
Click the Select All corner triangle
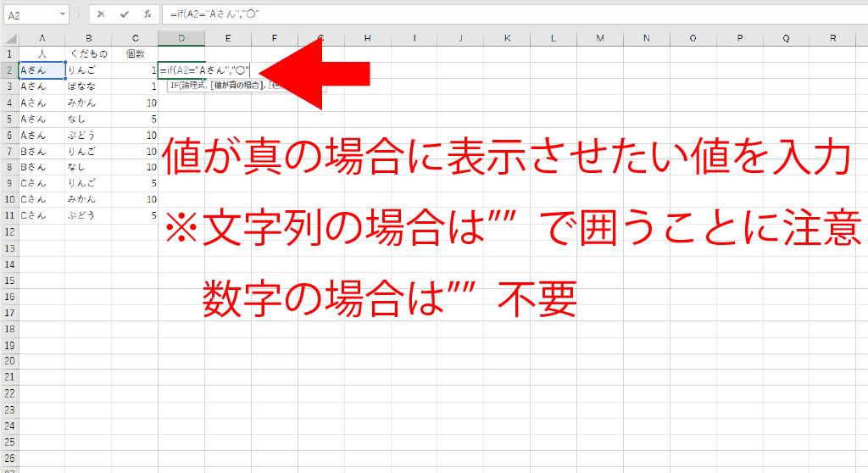(x=8, y=38)
